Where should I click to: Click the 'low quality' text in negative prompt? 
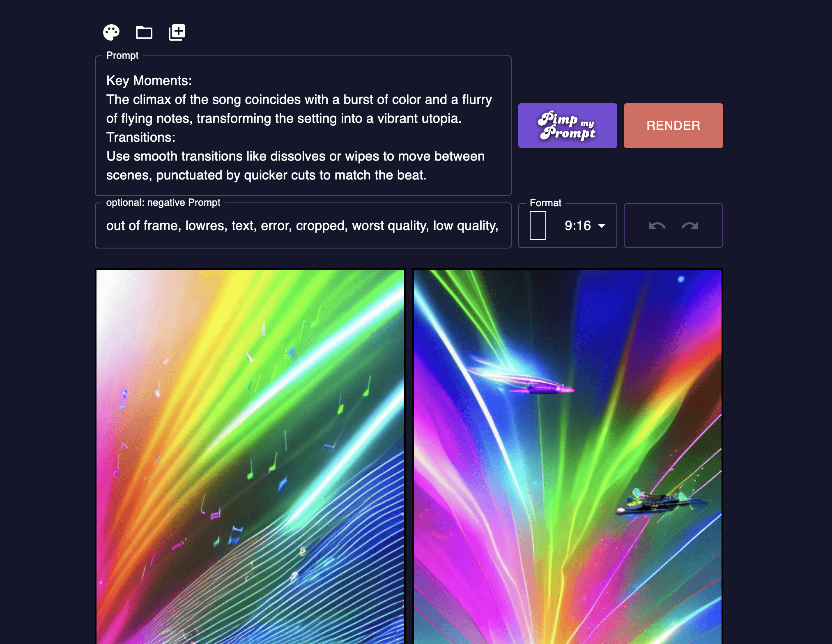[466, 225]
